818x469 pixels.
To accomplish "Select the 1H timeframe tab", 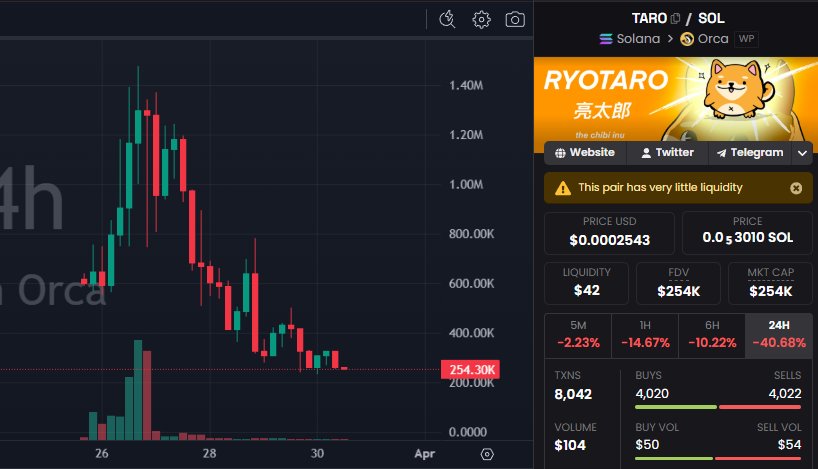I will coord(644,334).
